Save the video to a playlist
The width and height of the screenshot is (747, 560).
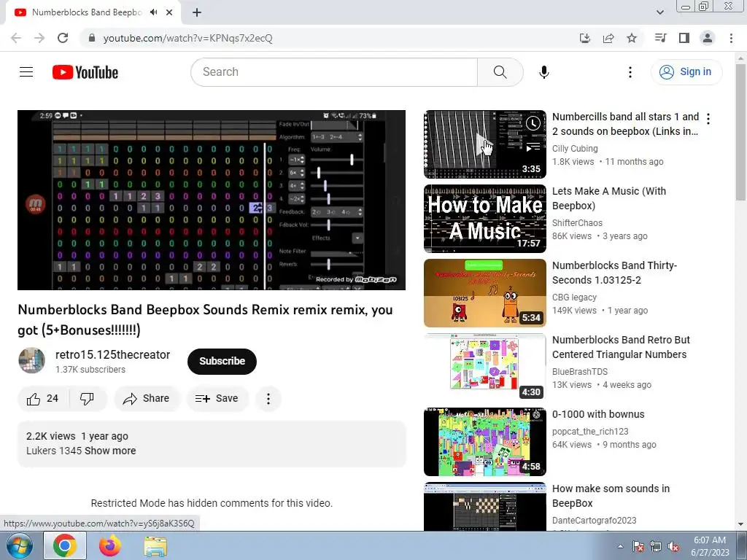pos(217,399)
